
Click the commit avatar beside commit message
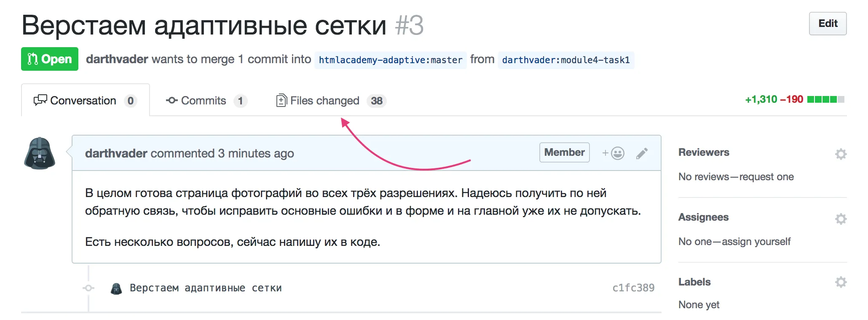pos(116,288)
